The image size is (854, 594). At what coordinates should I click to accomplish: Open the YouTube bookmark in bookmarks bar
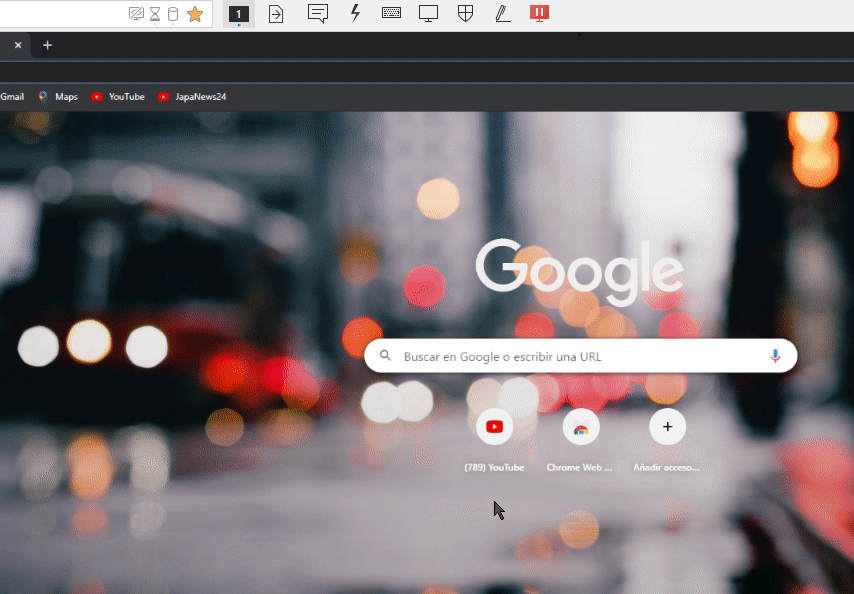(x=118, y=97)
